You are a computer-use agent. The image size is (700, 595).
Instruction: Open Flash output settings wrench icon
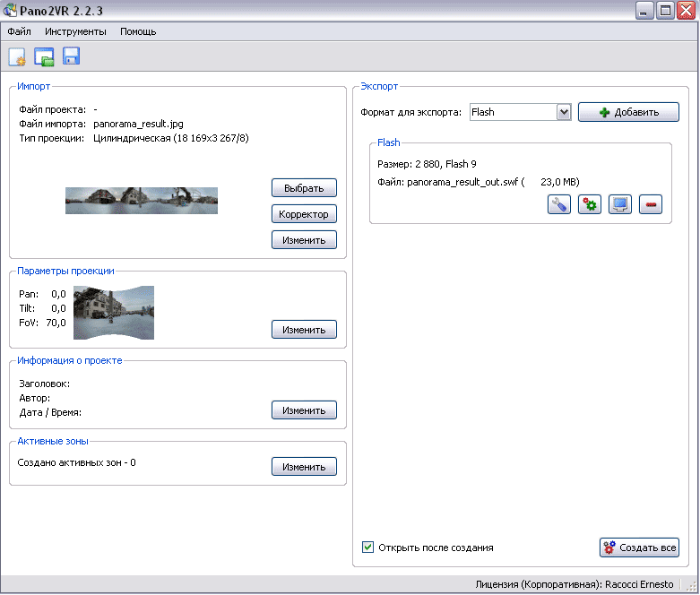(x=559, y=204)
